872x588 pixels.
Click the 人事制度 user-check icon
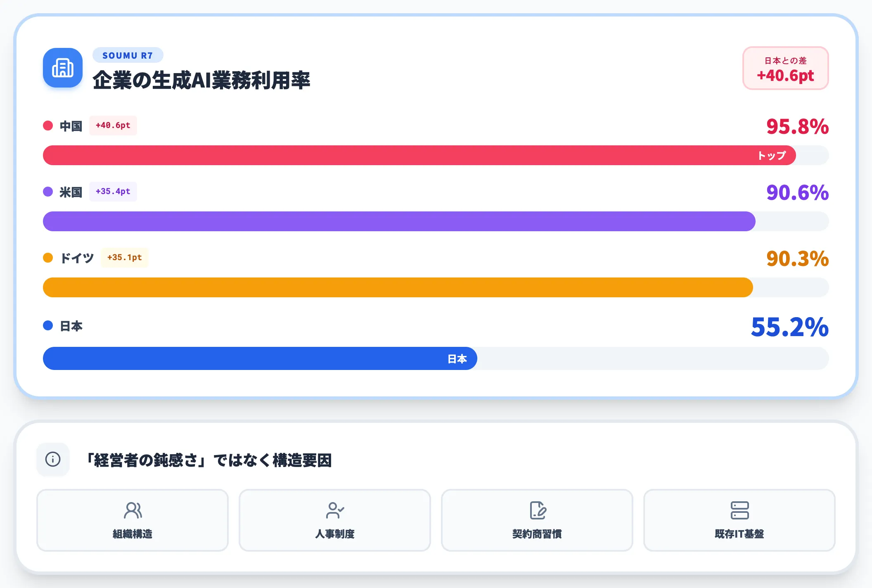335,510
